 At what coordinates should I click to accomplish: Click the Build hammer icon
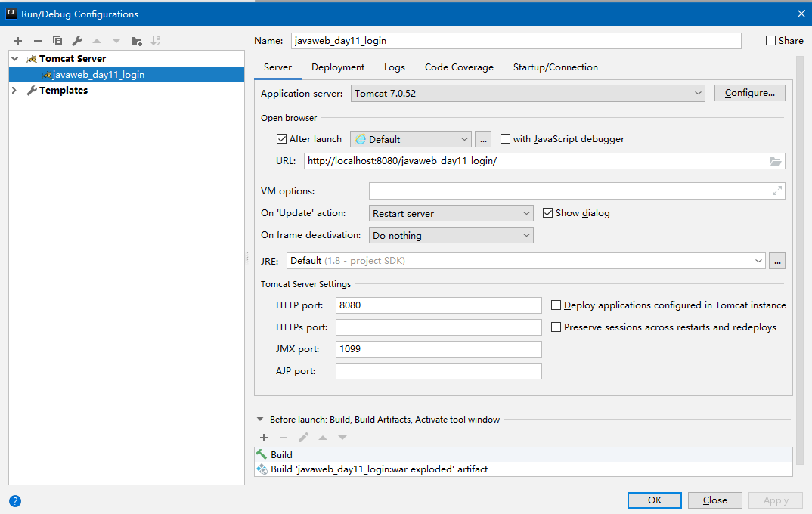[x=262, y=454]
